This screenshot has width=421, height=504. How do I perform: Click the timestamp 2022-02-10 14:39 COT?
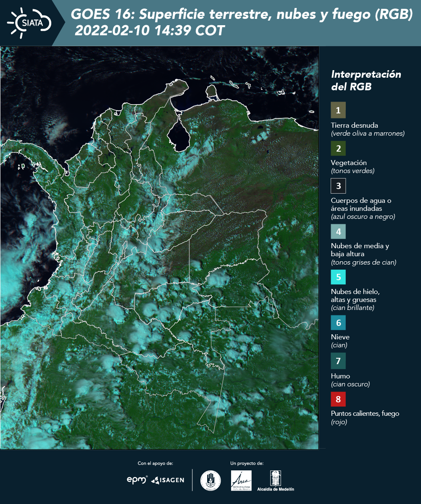pos(150,31)
